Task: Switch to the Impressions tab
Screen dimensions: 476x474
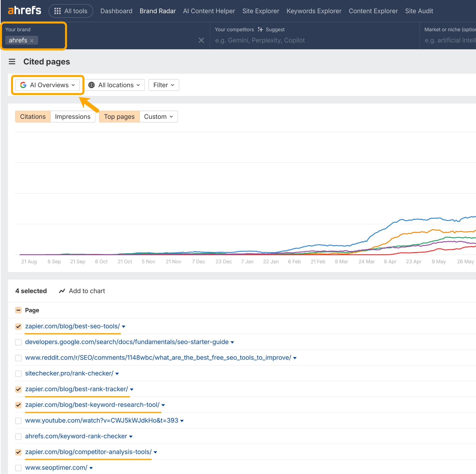Action: pyautogui.click(x=73, y=117)
